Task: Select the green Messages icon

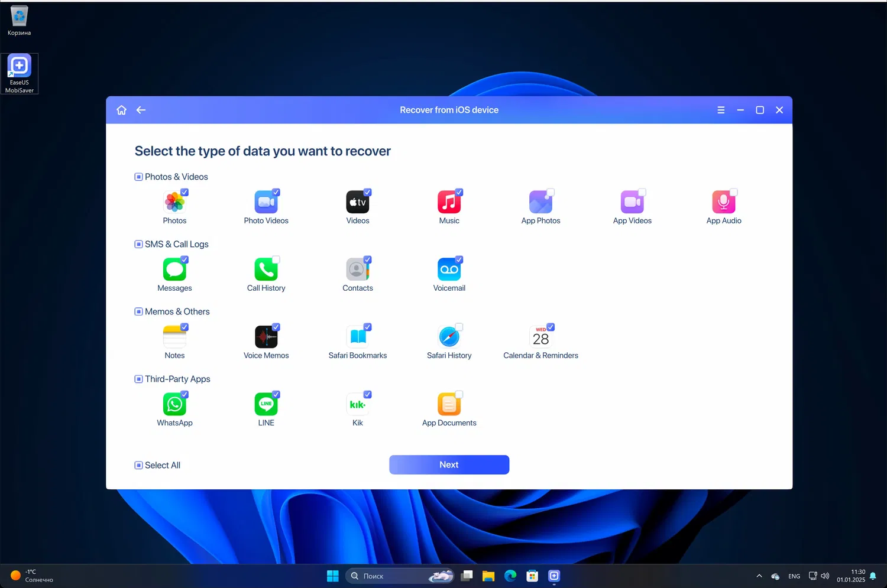Action: (x=174, y=269)
